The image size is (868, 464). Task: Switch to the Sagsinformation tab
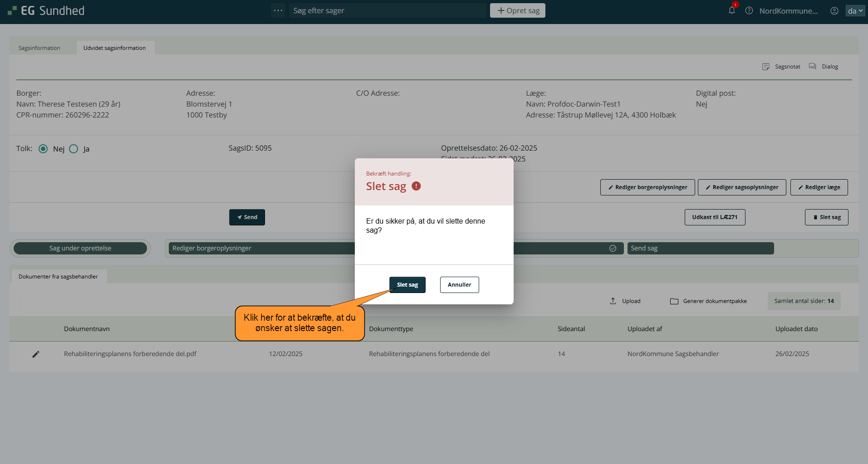click(x=39, y=48)
